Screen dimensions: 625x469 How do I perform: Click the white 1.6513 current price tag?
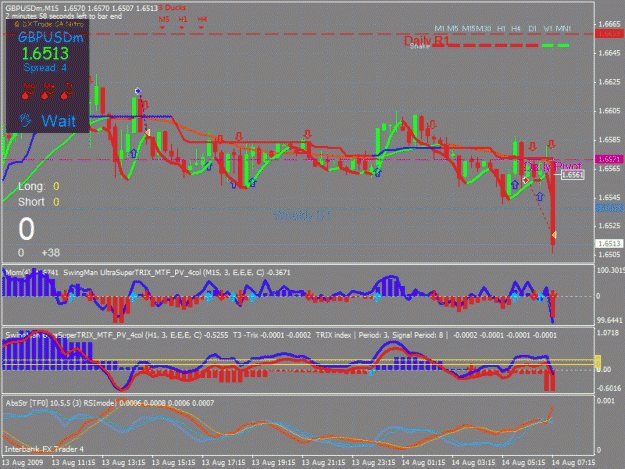[x=609, y=243]
